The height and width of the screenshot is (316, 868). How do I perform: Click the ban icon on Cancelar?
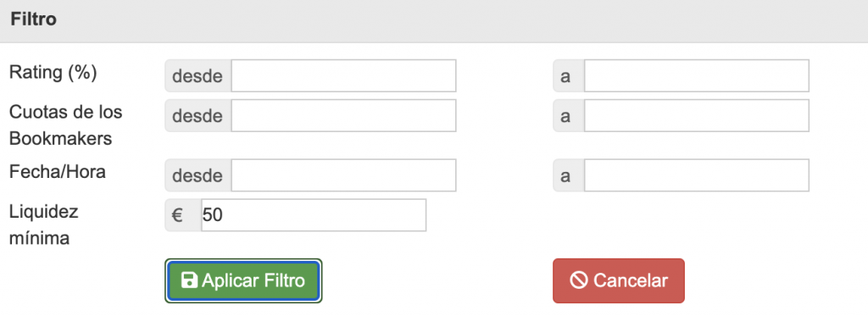click(x=579, y=280)
